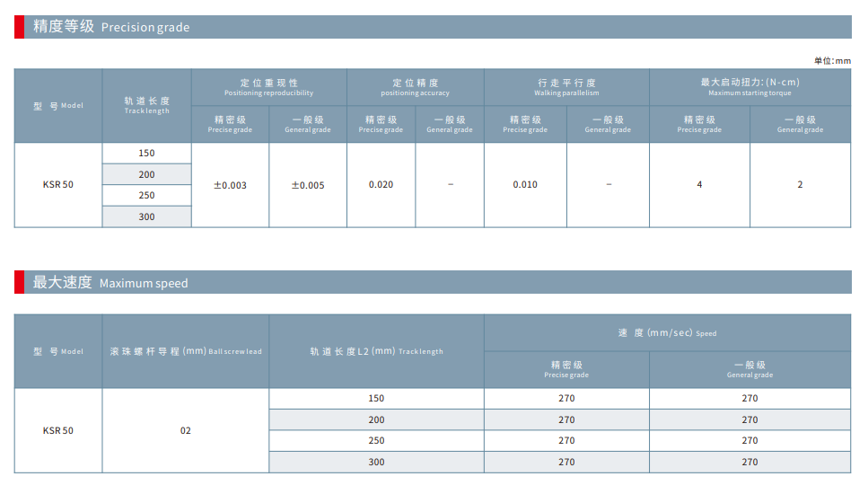
Task: Click the 0.010 walking parallelism value
Action: tap(525, 185)
